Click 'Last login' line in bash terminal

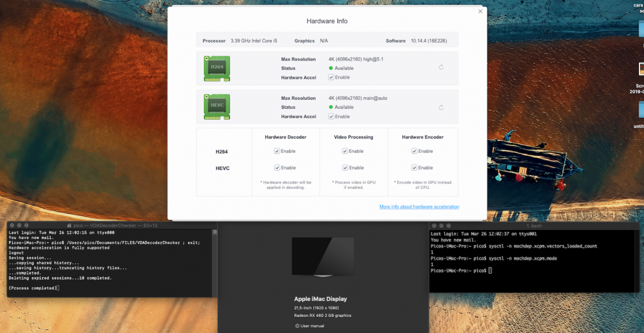tap(484, 234)
